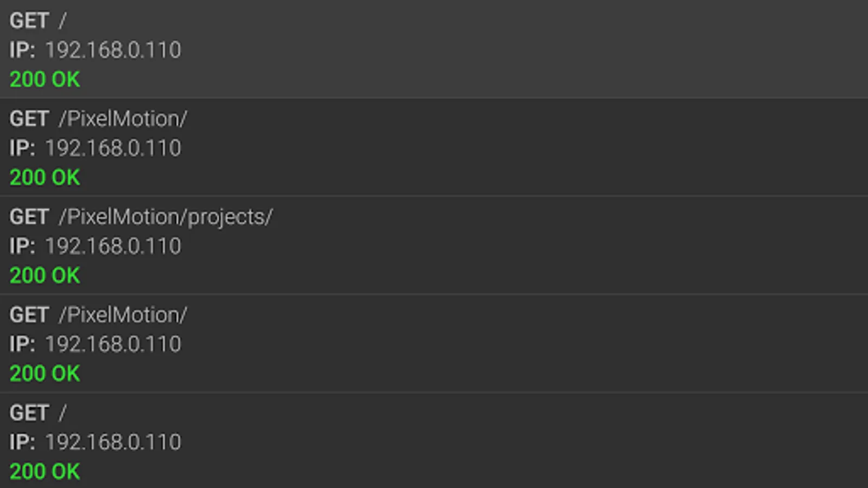Click the IP address of /PixelMotion/projects/ request

click(113, 246)
